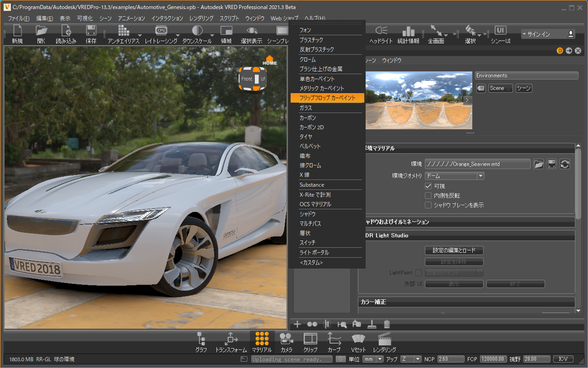This screenshot has width=588, height=368.
Task: Click the HOME icon in viewport
Action: click(x=269, y=60)
